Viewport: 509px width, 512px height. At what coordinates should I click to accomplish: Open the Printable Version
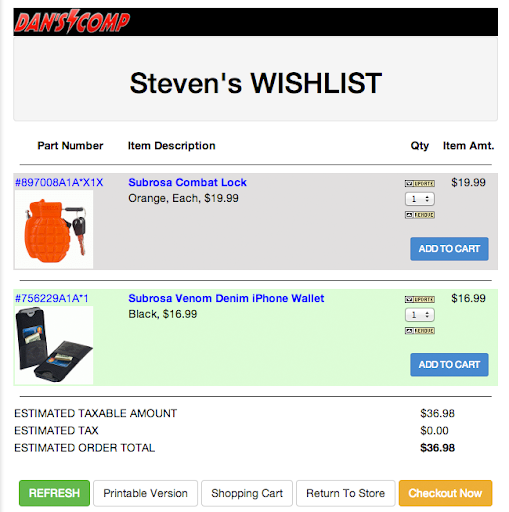145,493
